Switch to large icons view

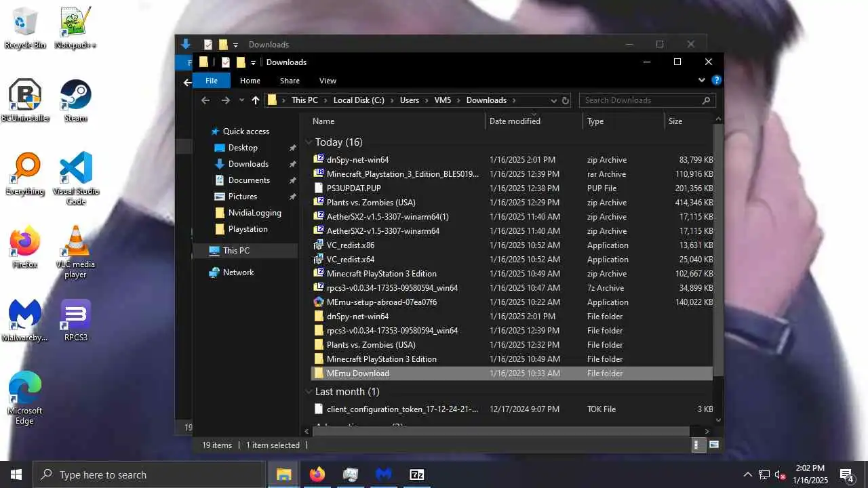coord(713,445)
